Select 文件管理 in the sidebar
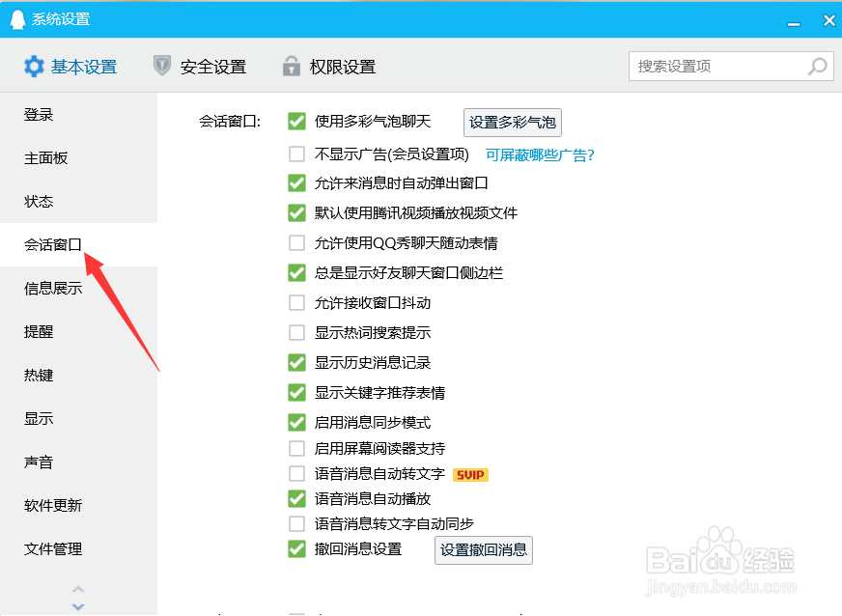842x616 pixels. (x=78, y=548)
